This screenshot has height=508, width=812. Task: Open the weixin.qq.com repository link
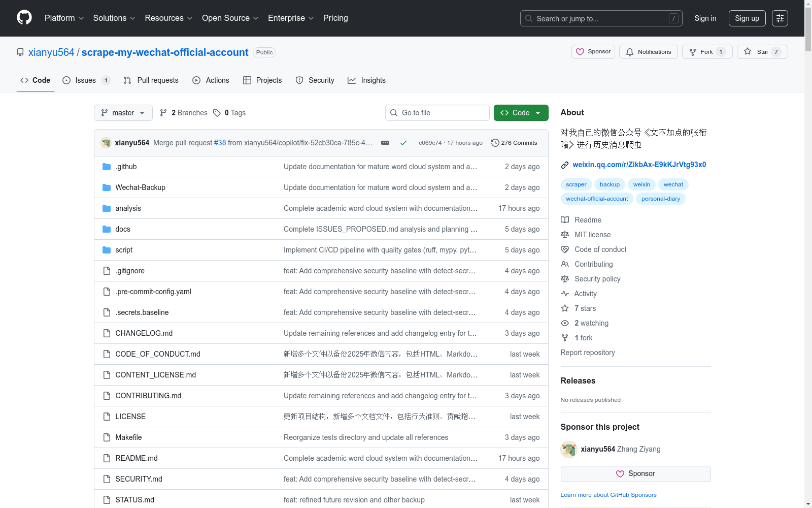(x=639, y=165)
